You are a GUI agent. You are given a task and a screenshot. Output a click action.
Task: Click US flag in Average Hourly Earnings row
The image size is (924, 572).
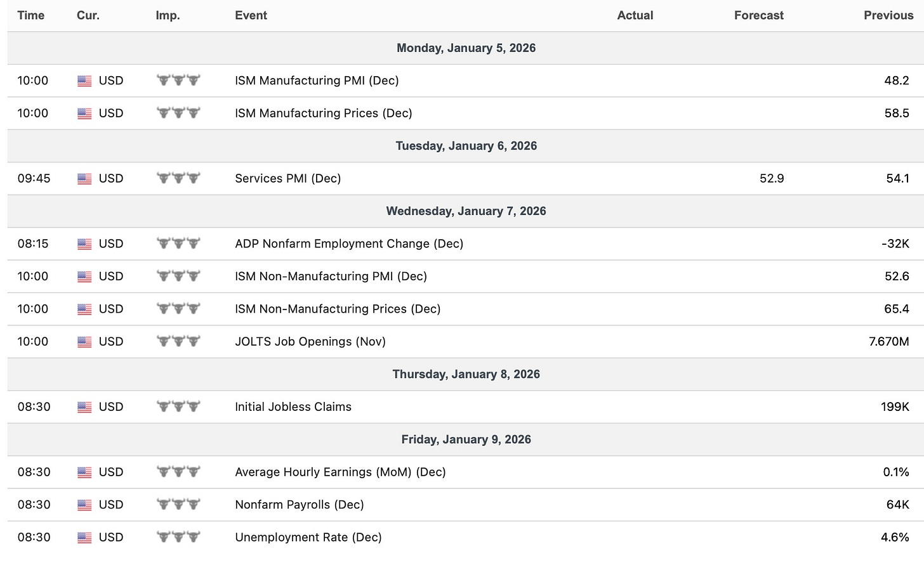pyautogui.click(x=84, y=472)
